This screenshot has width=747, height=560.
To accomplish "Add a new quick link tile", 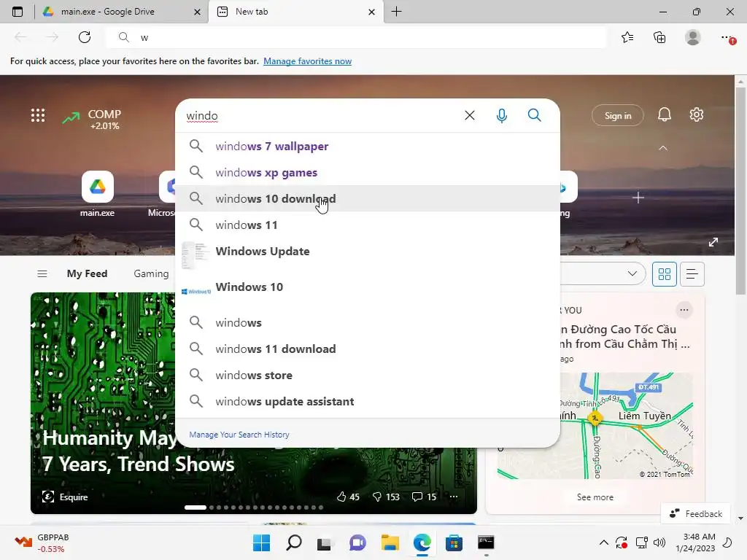I will pyautogui.click(x=638, y=198).
